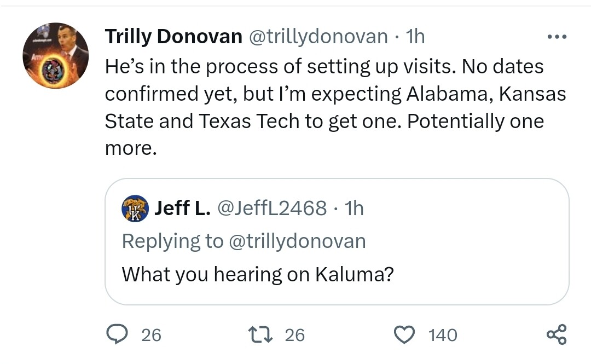Click the quoted tweet's 1h timestamp

point(354,208)
